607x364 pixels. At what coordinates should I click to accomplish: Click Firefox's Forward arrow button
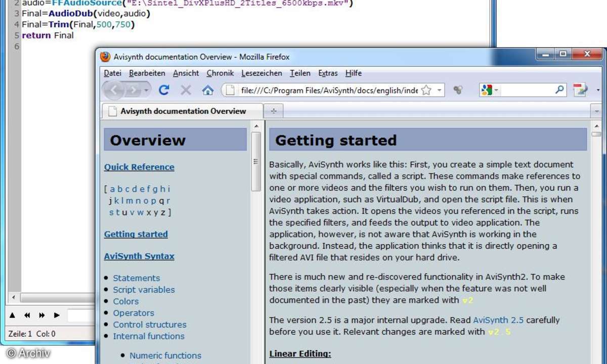[134, 90]
